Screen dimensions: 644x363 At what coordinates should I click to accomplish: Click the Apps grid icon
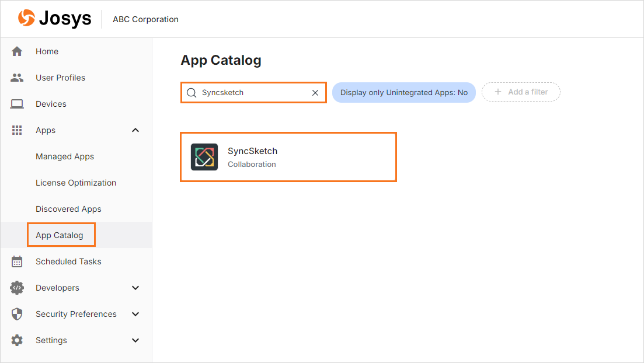(17, 130)
